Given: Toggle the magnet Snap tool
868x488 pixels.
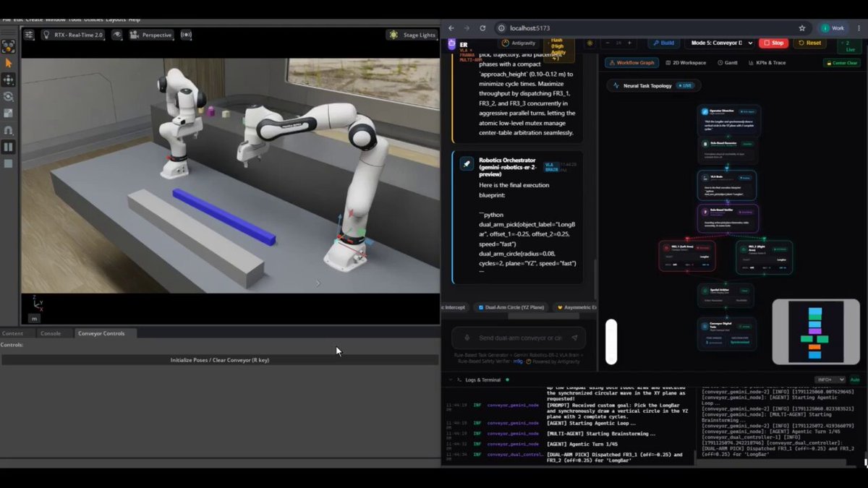Looking at the screenshot, I should [x=8, y=130].
